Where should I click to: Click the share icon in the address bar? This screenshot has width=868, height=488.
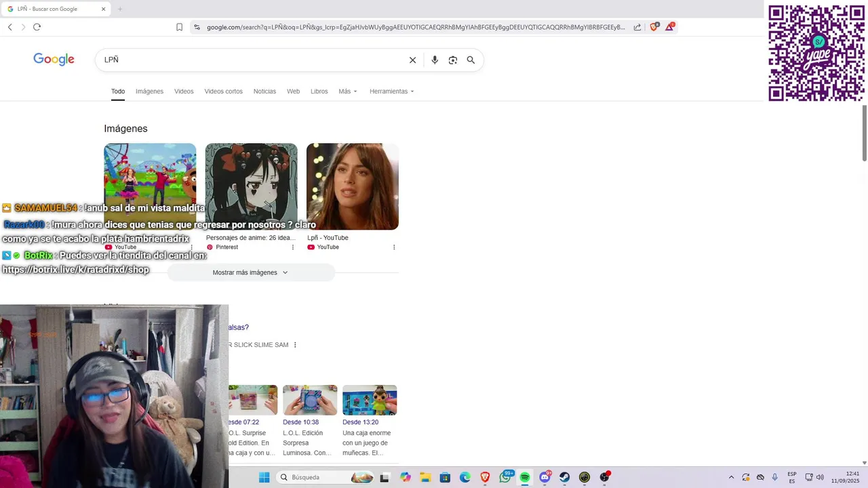(x=637, y=27)
